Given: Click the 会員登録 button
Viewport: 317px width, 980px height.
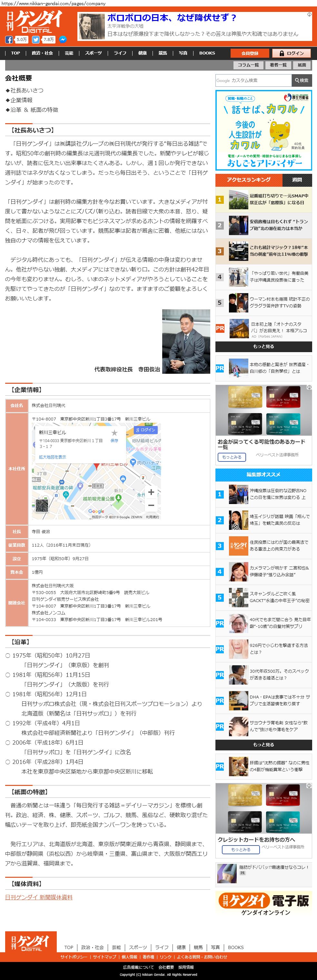Looking at the screenshot, I should click(x=250, y=53).
